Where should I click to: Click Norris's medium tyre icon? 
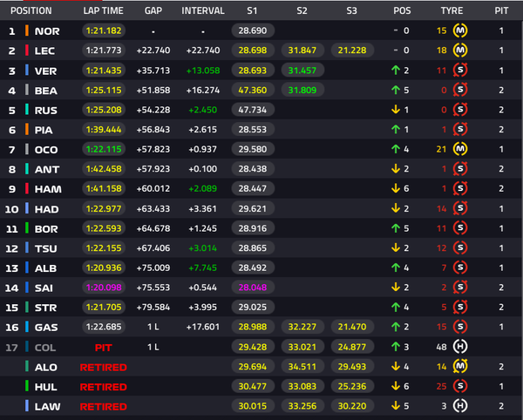tap(461, 30)
